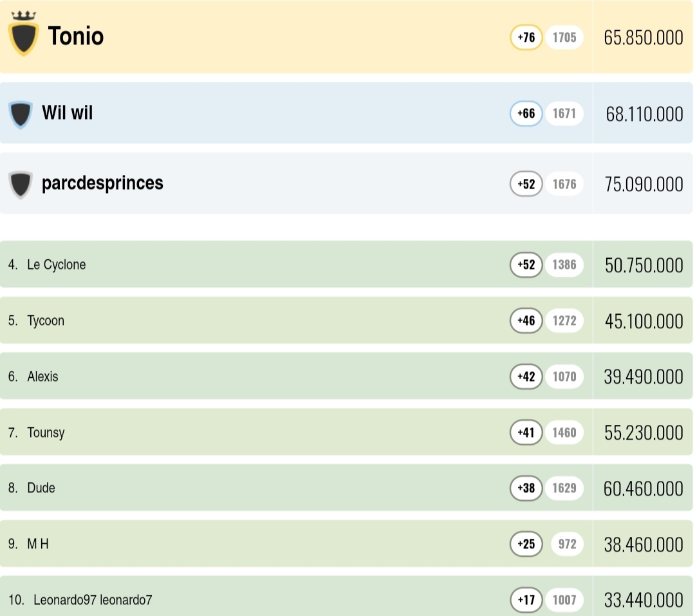695x616 pixels.
Task: Click parcdesprinces' +52 points badge
Action: tap(526, 184)
